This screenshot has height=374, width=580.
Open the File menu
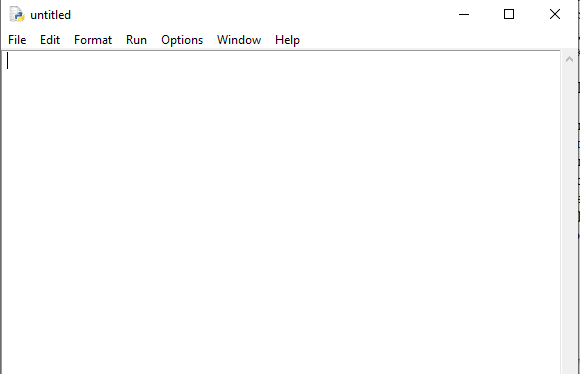point(17,40)
